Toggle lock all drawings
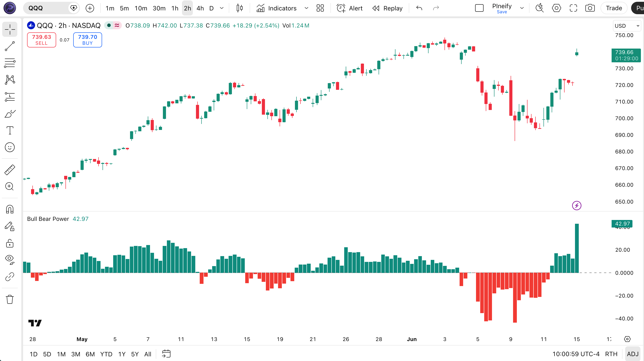Viewport: 644px width, 361px height. pos(10,243)
